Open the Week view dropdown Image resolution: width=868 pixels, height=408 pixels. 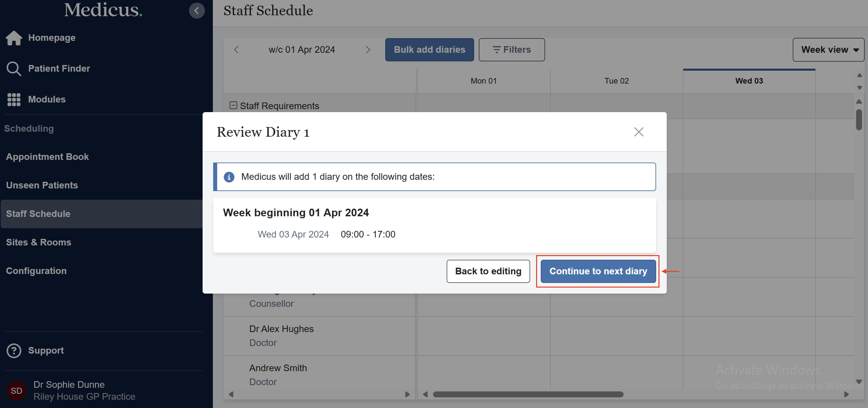click(x=828, y=49)
